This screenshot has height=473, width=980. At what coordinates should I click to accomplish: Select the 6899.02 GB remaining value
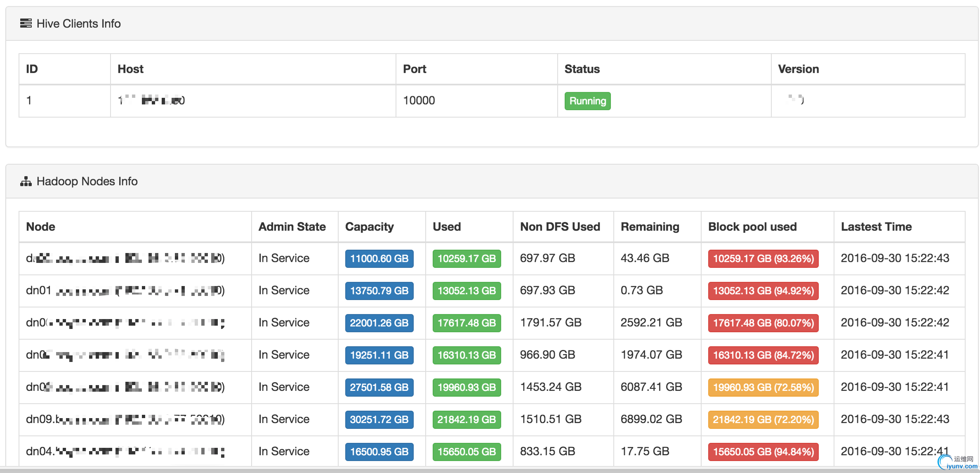click(651, 419)
